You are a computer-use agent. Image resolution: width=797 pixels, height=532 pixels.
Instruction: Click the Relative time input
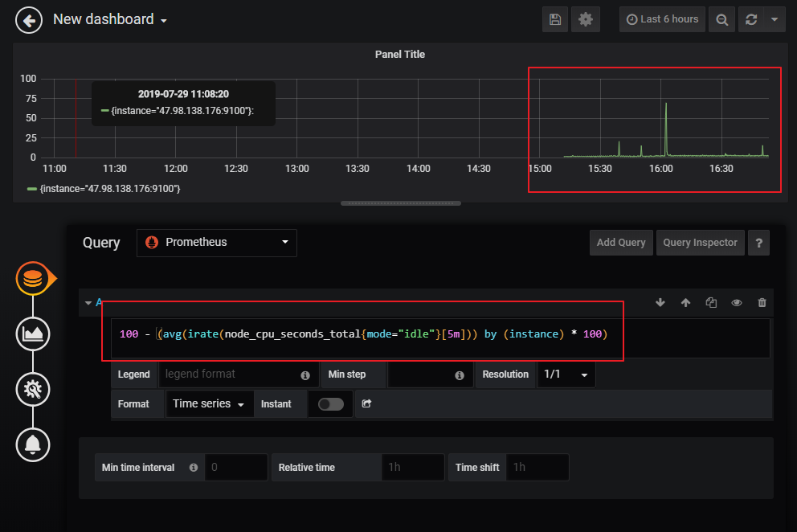point(413,468)
